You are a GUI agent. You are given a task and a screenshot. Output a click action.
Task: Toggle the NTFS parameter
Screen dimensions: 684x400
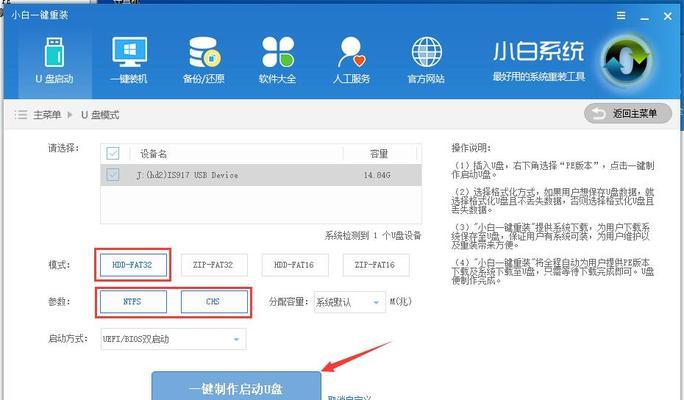coord(133,301)
